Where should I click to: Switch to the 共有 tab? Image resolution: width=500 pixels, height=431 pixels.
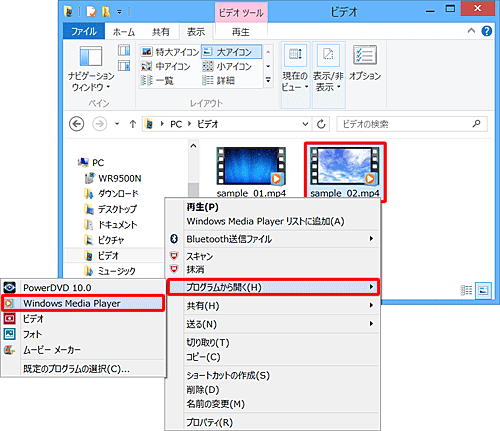click(x=161, y=32)
